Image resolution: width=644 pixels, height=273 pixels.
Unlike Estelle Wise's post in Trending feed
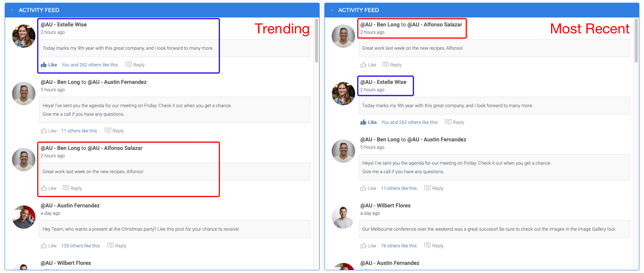tap(49, 65)
